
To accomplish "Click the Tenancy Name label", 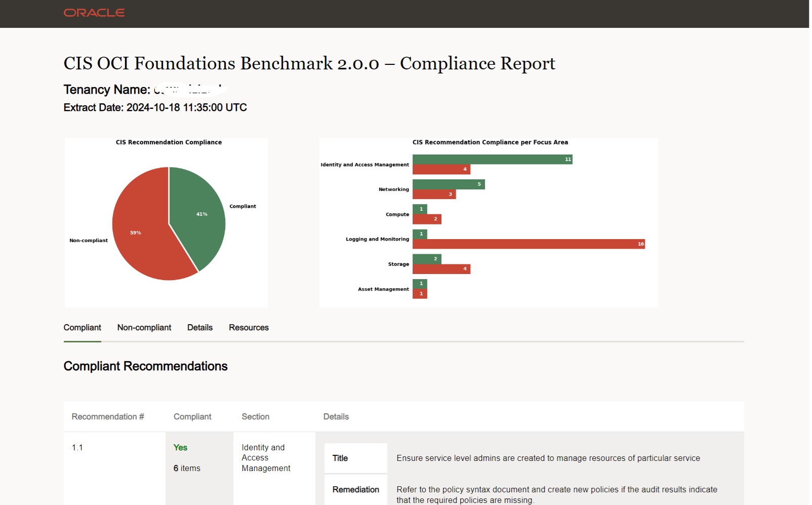I will click(x=106, y=90).
